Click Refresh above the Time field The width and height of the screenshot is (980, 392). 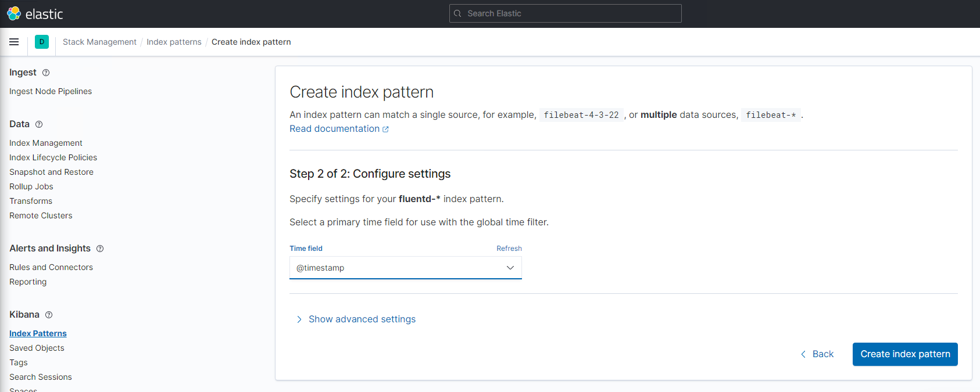(509, 249)
